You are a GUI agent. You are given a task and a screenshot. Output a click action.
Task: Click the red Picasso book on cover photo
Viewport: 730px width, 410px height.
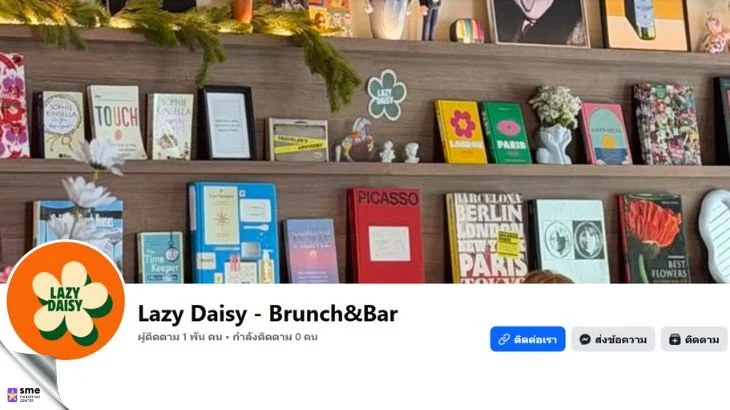pyautogui.click(x=386, y=235)
